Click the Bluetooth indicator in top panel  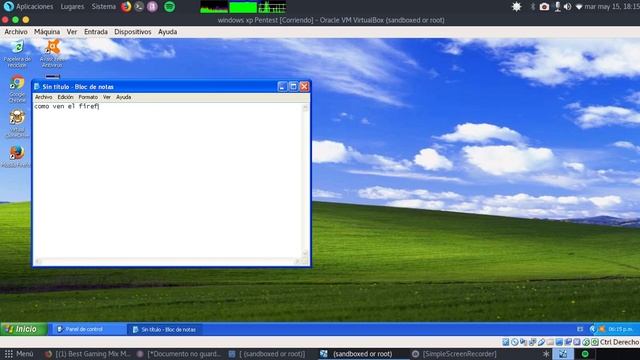point(533,7)
